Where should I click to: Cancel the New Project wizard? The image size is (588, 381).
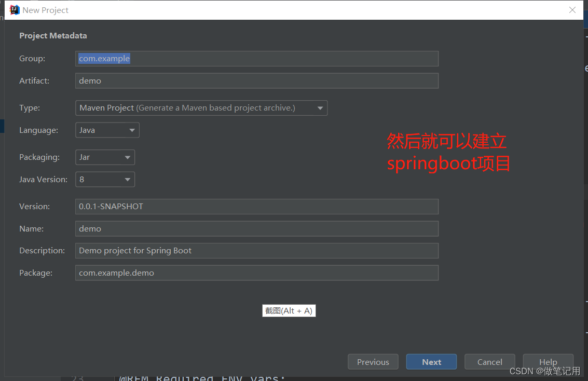(490, 362)
